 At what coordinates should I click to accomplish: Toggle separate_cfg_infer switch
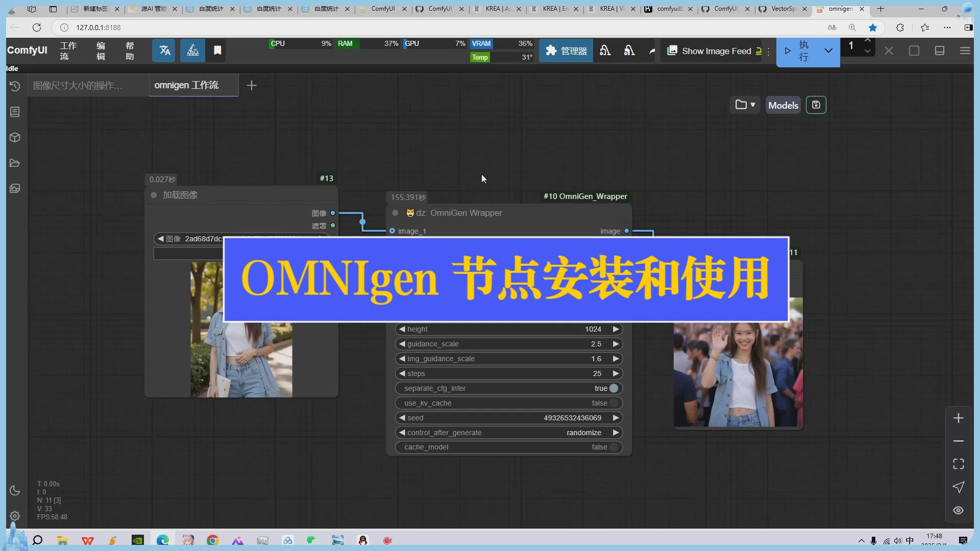614,388
